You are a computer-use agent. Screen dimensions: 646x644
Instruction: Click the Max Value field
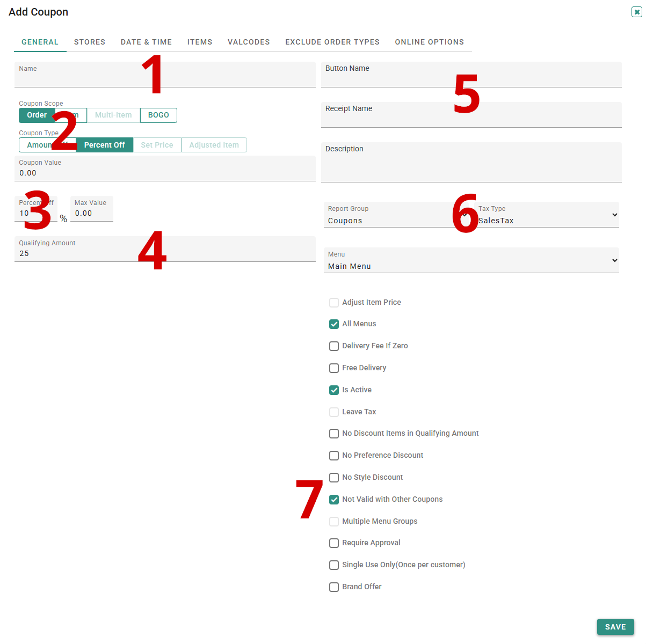(92, 209)
